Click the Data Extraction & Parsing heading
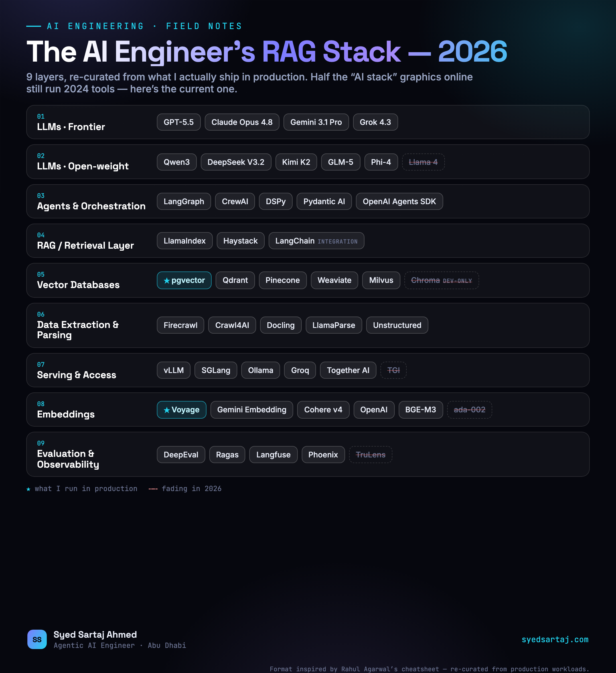 tap(78, 330)
